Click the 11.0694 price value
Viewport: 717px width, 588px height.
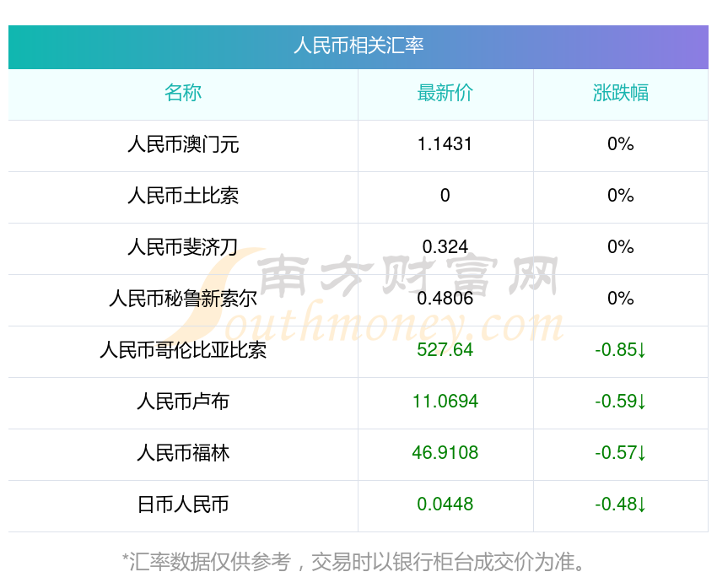445,402
